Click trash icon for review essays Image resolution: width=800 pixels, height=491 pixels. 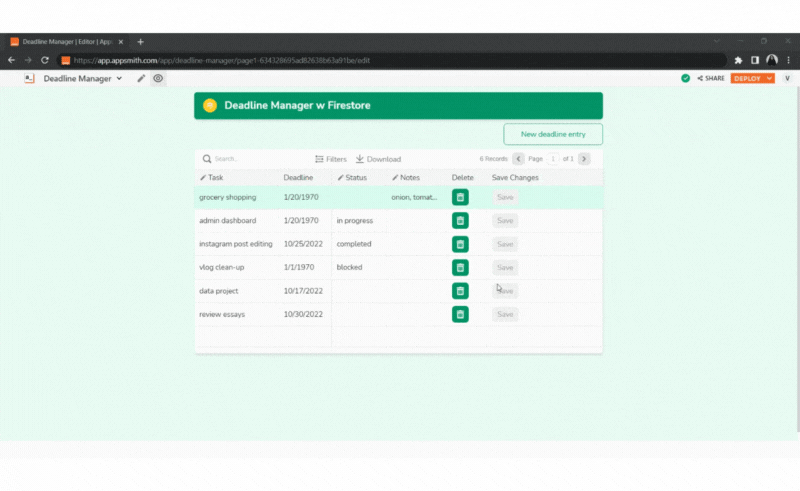click(460, 314)
